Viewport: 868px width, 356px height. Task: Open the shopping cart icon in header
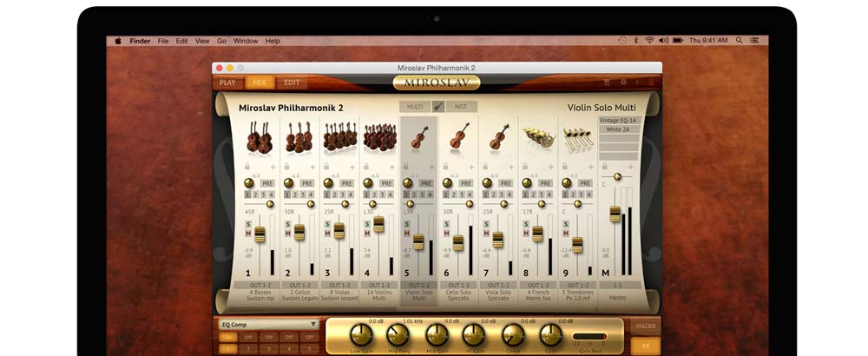pos(607,82)
